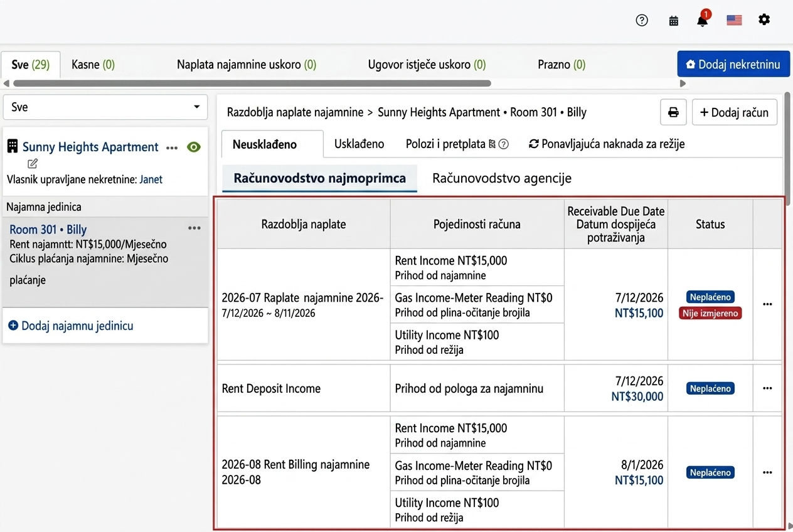
Task: Open settings gear icon
Action: click(x=764, y=19)
